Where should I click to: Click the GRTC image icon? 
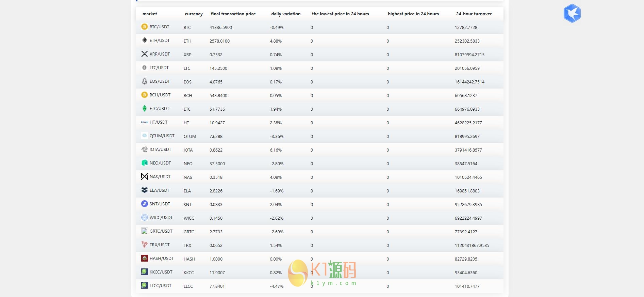tap(144, 231)
